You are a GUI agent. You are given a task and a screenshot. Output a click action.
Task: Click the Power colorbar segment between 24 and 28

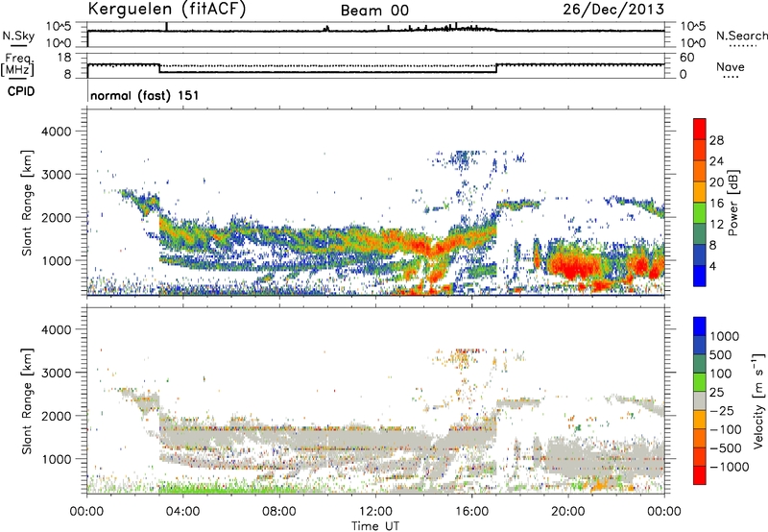[700, 150]
